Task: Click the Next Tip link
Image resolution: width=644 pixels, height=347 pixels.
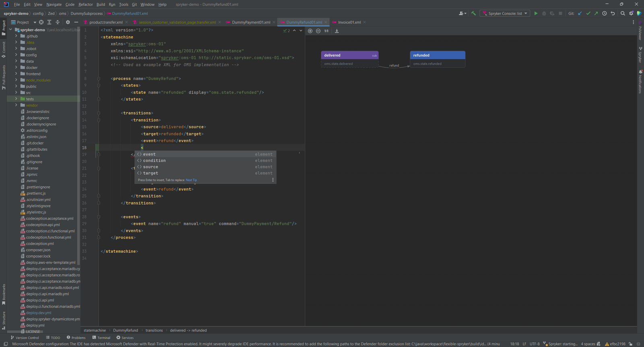Action: coord(191,180)
